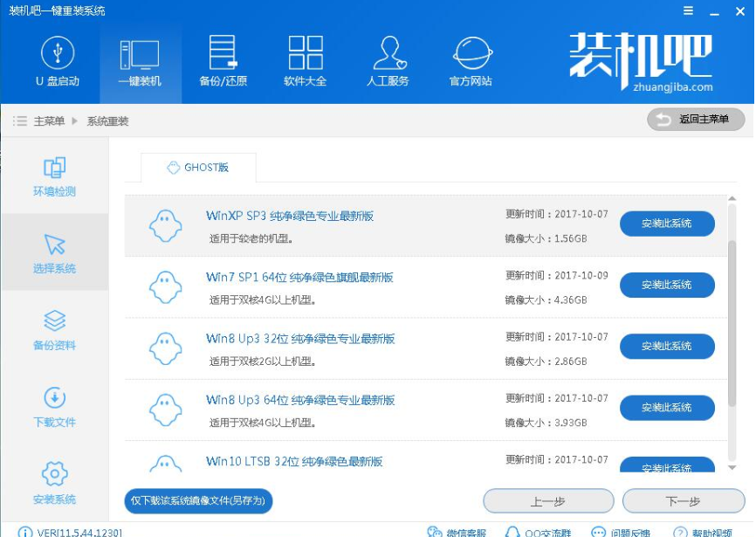Install the Win8 Up3 32位 system
The height and width of the screenshot is (537, 756).
(x=667, y=346)
